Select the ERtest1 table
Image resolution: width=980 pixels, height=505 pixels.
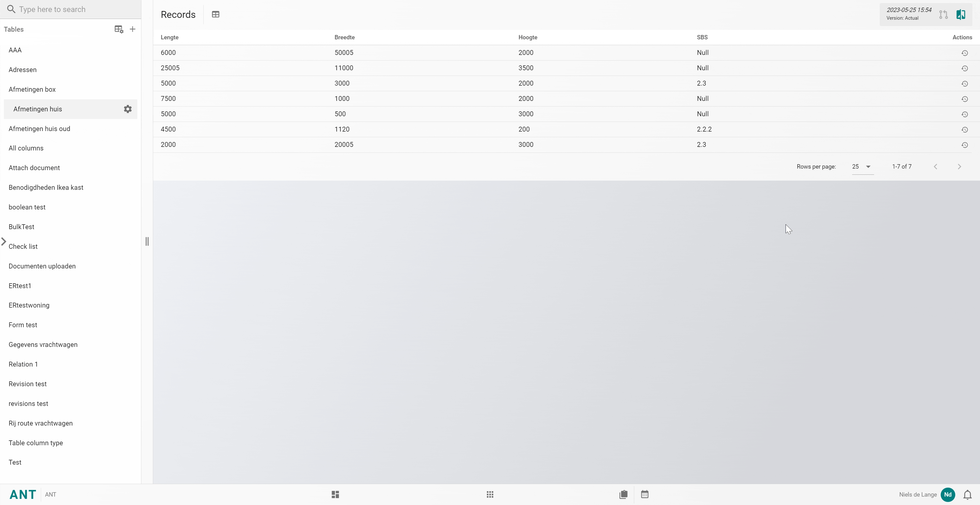point(70,286)
